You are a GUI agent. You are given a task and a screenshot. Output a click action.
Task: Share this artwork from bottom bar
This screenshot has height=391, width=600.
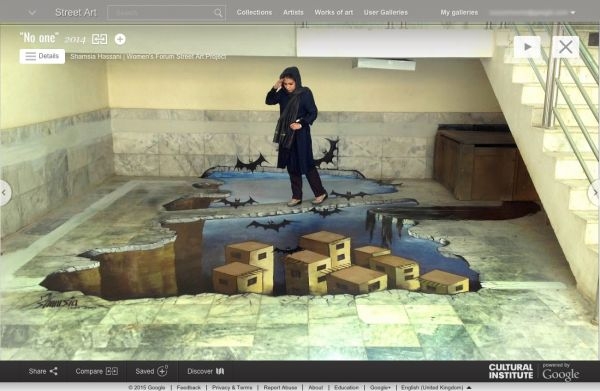tap(43, 371)
